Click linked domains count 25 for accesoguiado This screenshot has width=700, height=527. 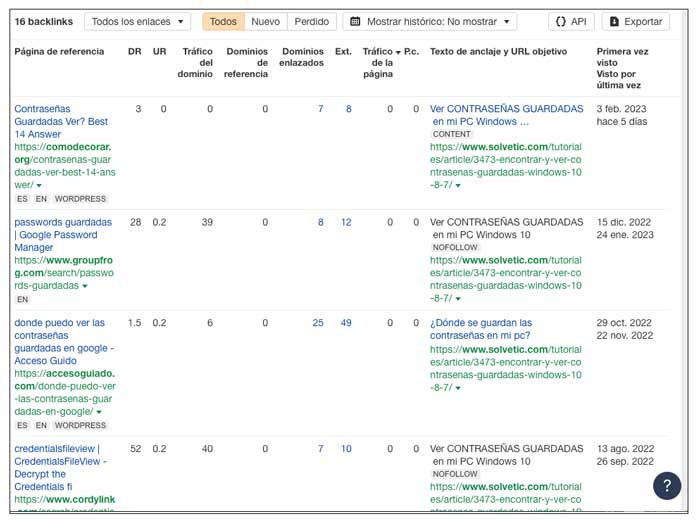[x=317, y=323]
